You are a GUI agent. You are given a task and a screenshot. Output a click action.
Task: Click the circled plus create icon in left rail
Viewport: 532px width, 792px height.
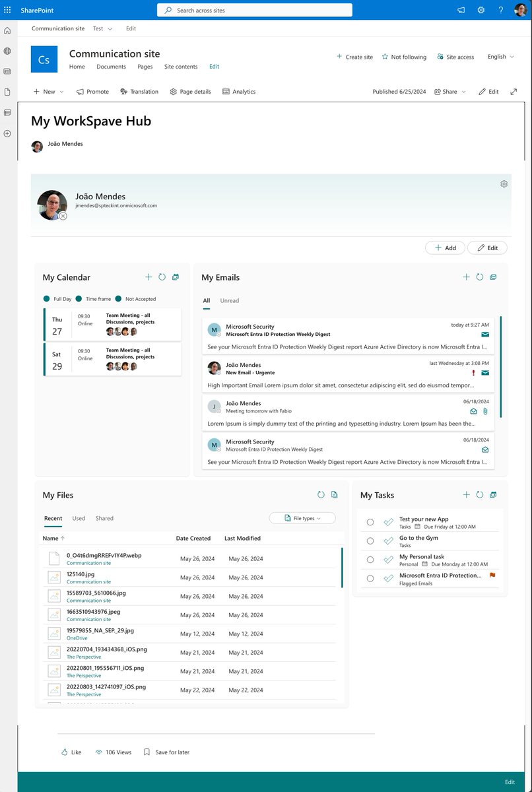(7, 133)
